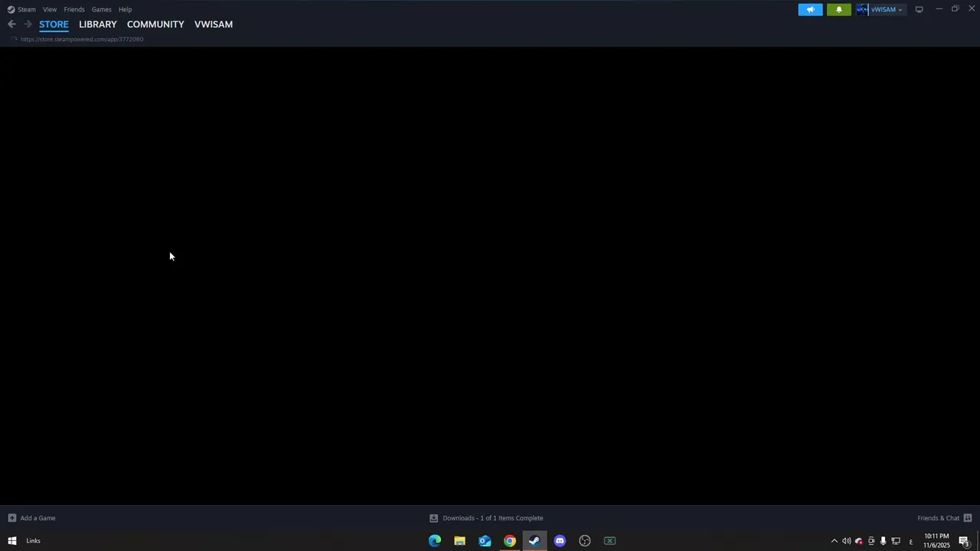
Task: Open Discord from the taskbar
Action: pyautogui.click(x=560, y=541)
